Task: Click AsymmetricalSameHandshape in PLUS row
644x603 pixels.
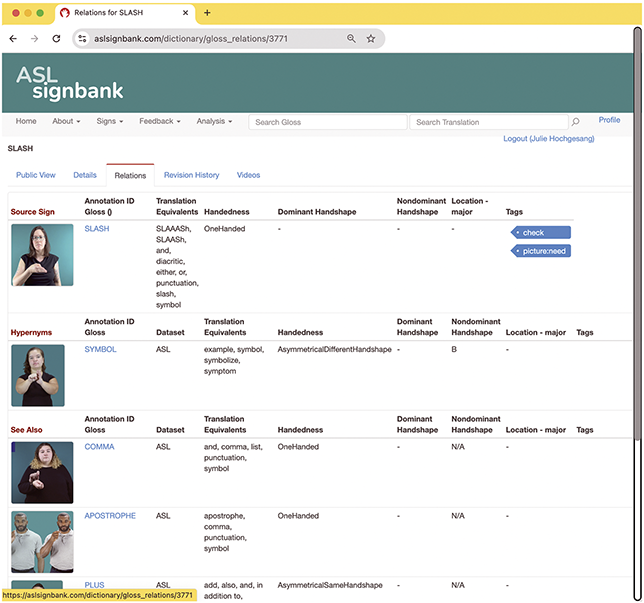Action: (330, 585)
